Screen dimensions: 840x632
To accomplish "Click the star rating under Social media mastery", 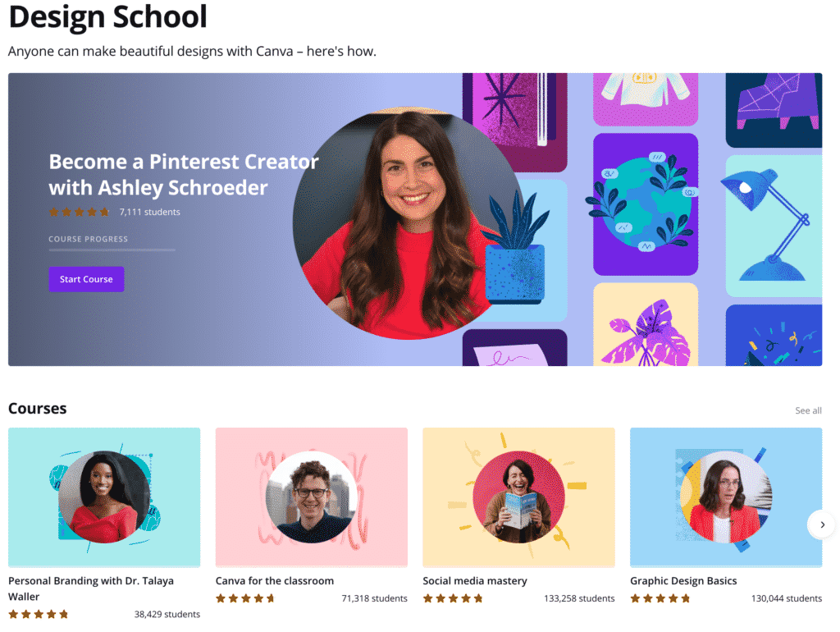I will coord(453,598).
